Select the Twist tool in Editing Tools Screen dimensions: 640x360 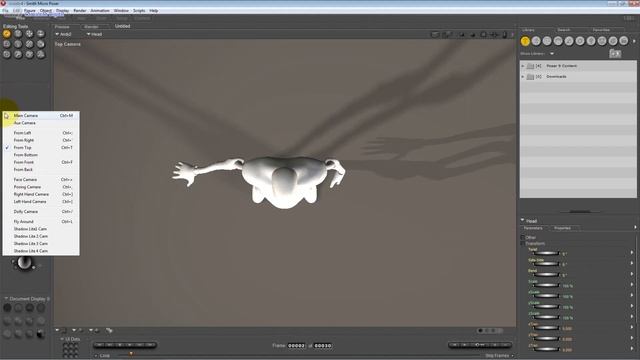point(18,34)
